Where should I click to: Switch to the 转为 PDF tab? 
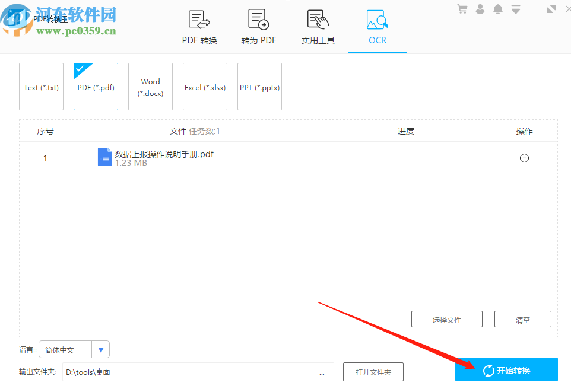(259, 27)
